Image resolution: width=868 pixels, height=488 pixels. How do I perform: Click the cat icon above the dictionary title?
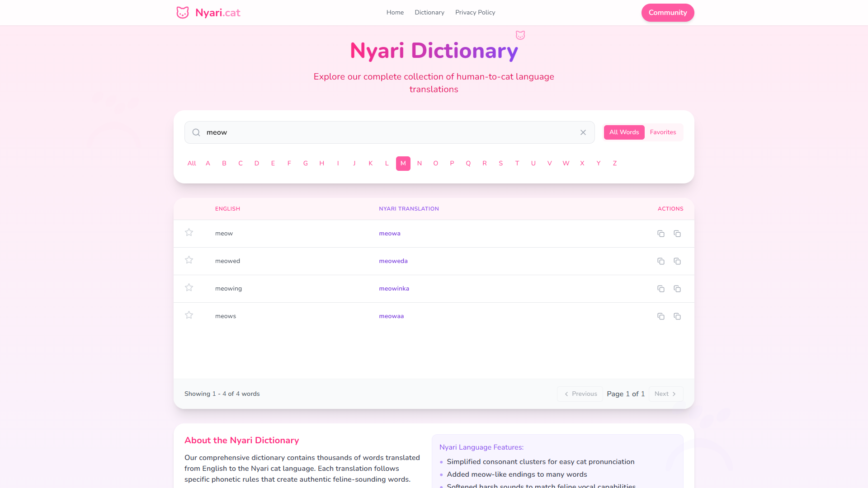pos(520,35)
